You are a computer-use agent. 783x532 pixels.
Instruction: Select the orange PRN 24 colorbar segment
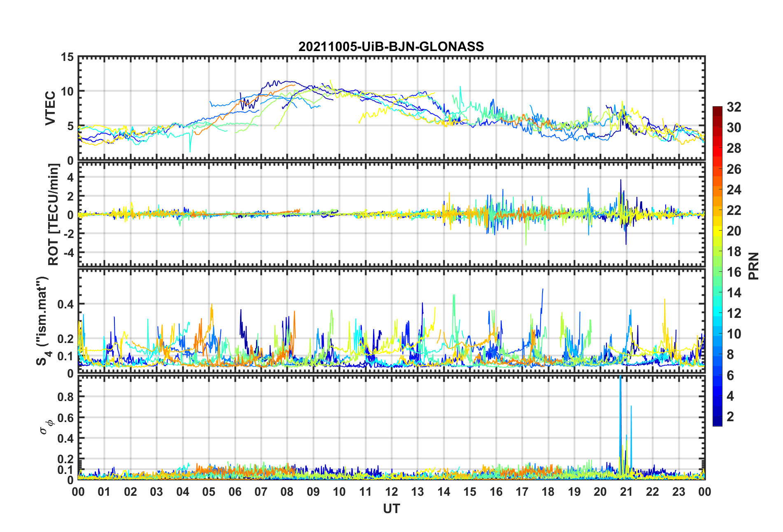tap(718, 190)
